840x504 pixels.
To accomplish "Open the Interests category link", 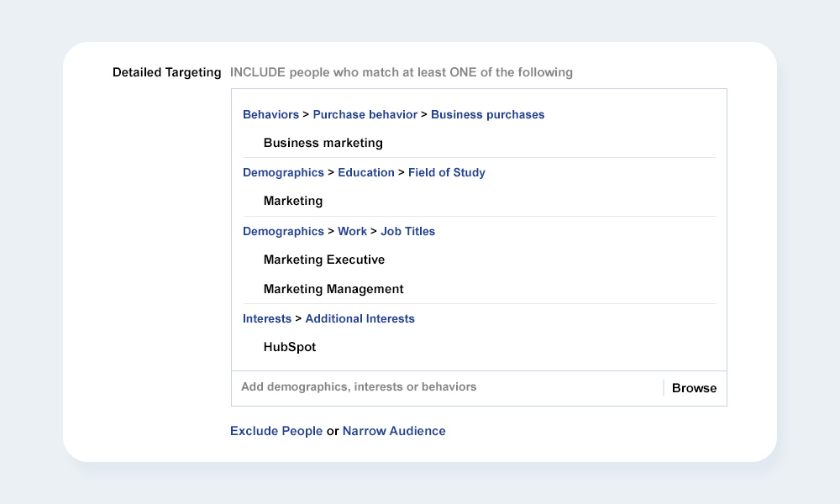I will click(x=267, y=318).
